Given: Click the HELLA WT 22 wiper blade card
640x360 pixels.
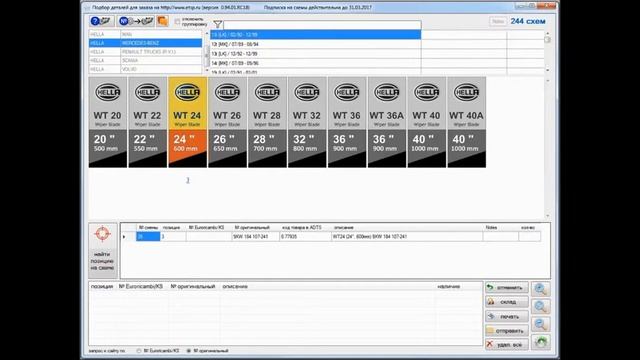Looking at the screenshot, I should pyautogui.click(x=147, y=122).
